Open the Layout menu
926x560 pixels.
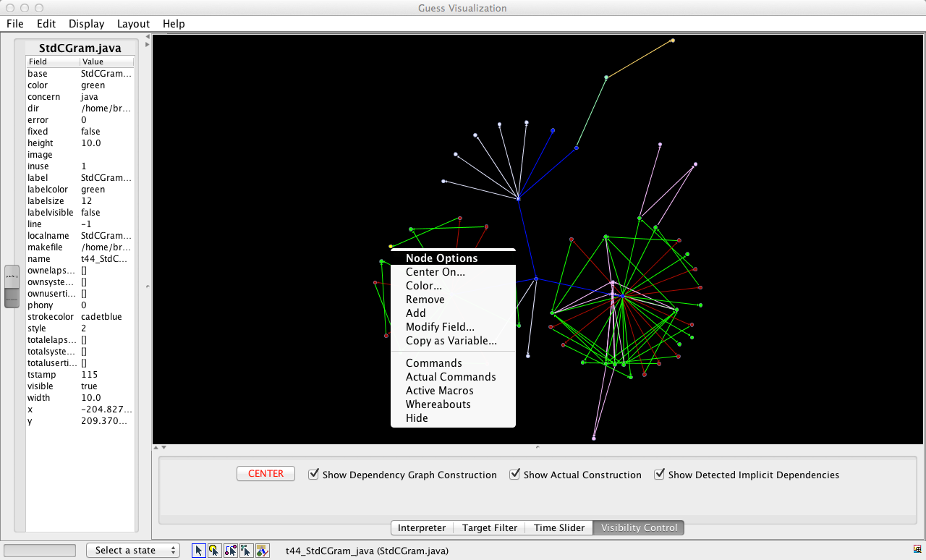click(133, 24)
